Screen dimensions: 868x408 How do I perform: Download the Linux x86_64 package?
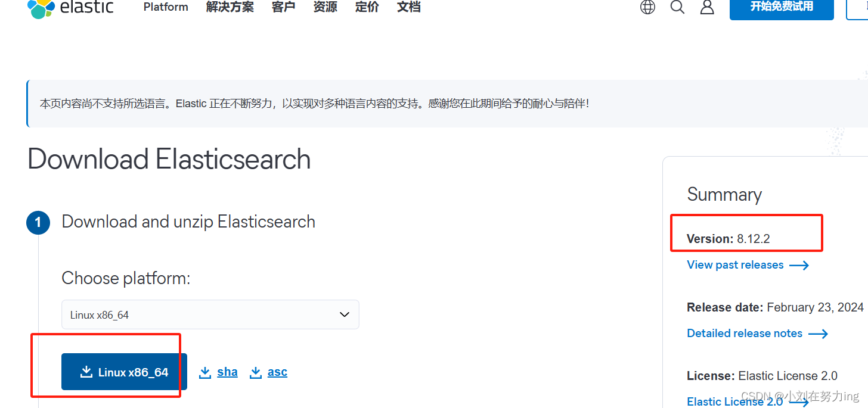coord(124,372)
